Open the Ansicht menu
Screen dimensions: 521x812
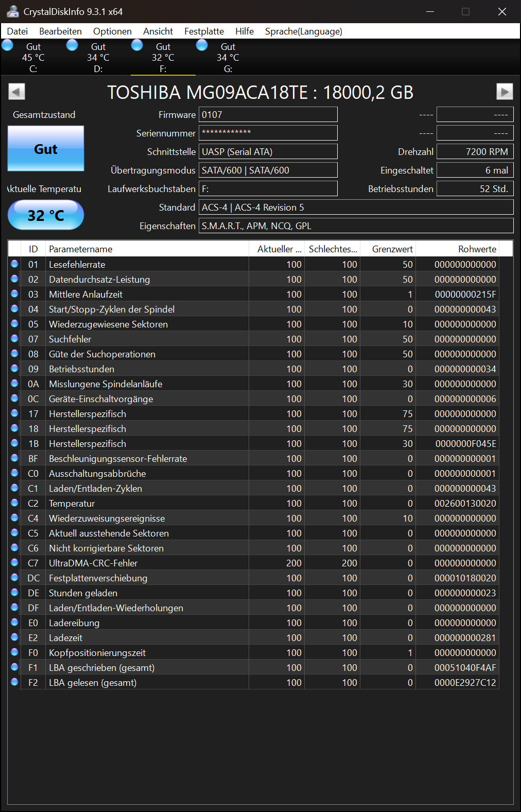click(x=158, y=31)
